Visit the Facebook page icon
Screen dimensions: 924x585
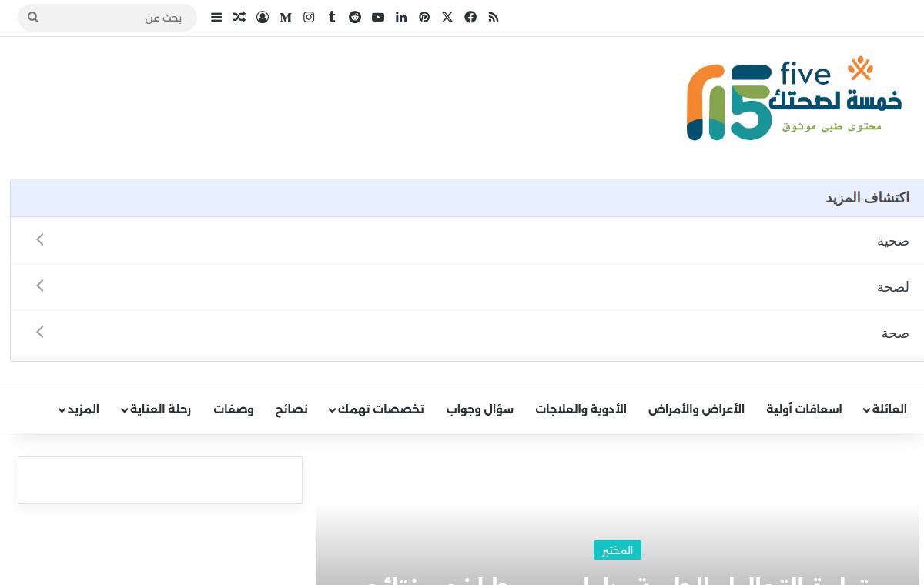coord(470,17)
